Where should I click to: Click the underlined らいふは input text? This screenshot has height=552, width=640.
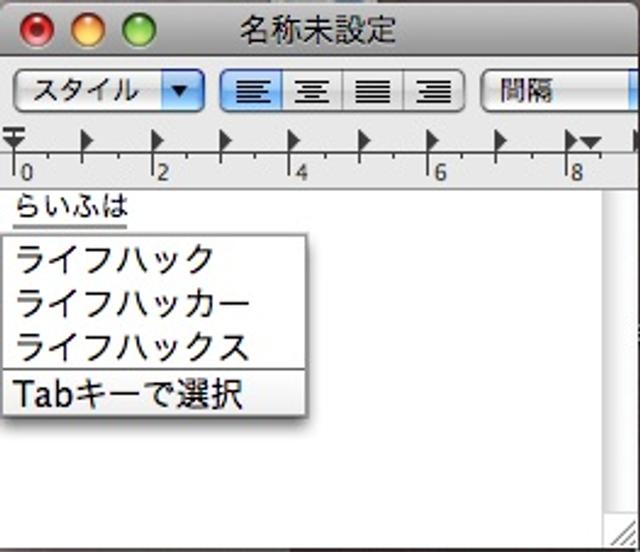tap(71, 206)
